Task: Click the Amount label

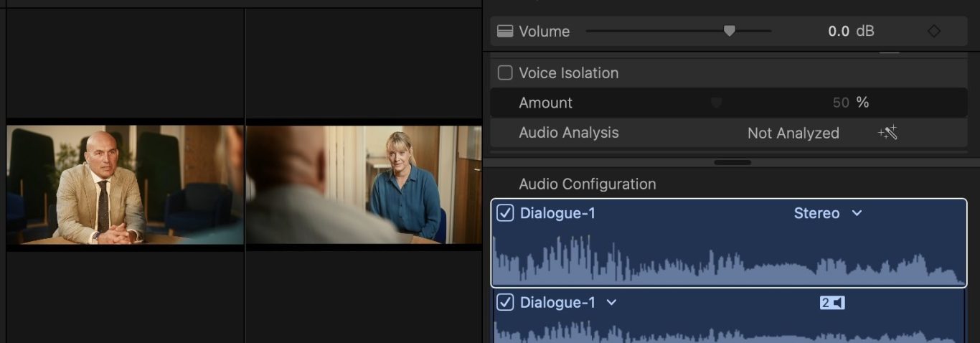Action: click(x=545, y=103)
